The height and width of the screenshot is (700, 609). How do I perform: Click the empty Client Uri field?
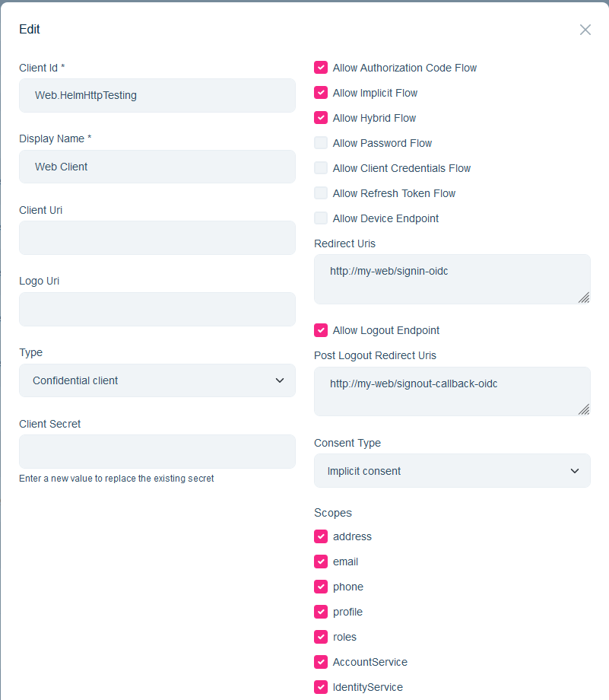157,238
